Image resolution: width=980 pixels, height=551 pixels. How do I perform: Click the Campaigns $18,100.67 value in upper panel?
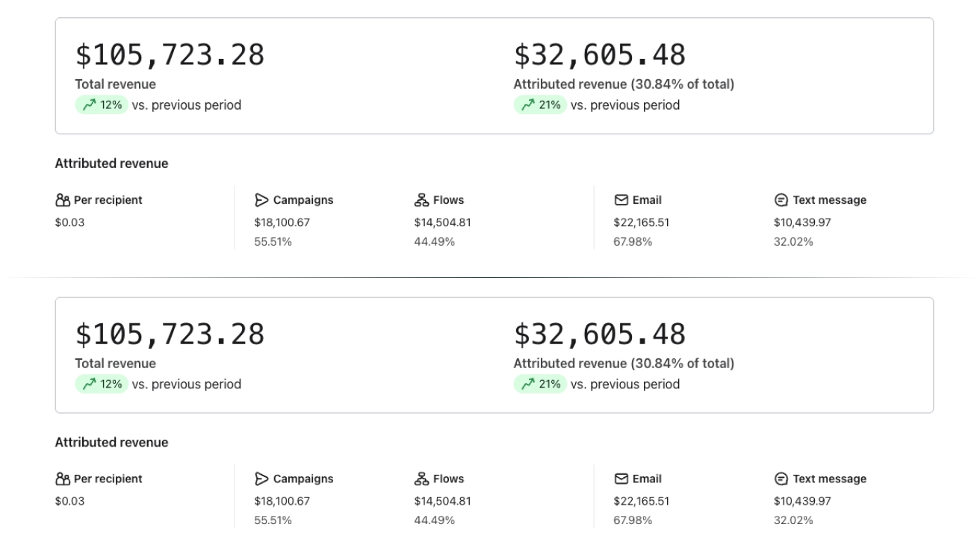[x=282, y=222]
